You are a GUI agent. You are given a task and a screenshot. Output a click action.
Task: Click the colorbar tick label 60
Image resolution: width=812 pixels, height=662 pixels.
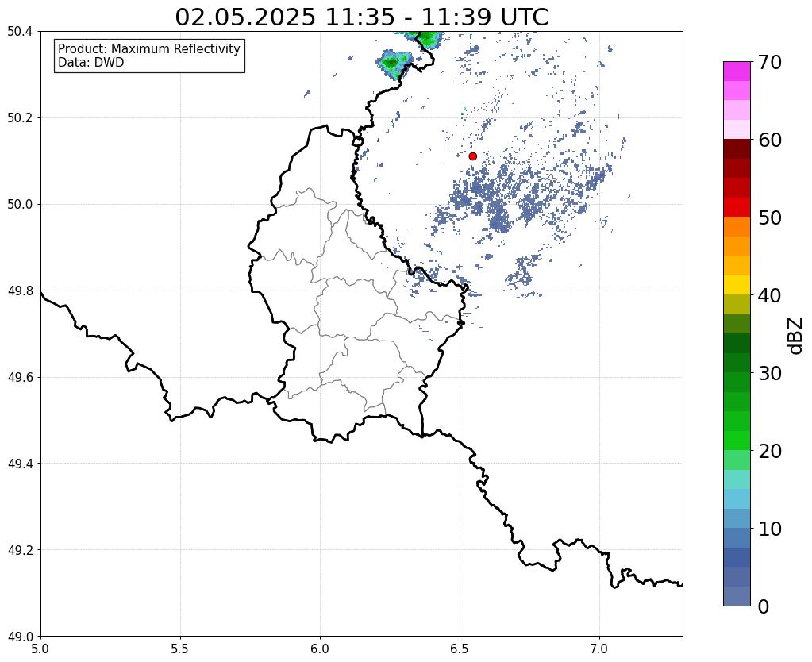point(770,140)
